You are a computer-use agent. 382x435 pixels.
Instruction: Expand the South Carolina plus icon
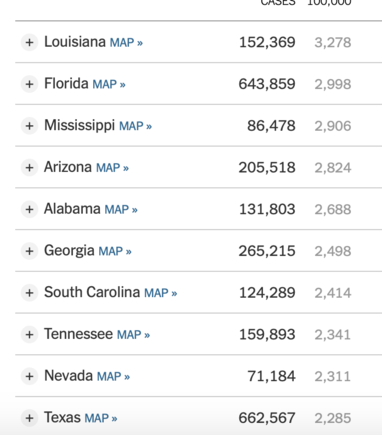click(29, 293)
